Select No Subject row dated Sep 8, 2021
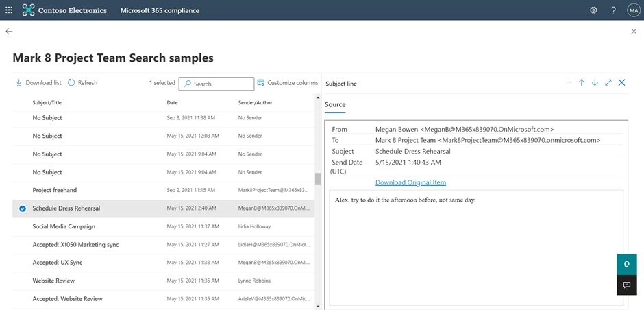 pyautogui.click(x=164, y=118)
